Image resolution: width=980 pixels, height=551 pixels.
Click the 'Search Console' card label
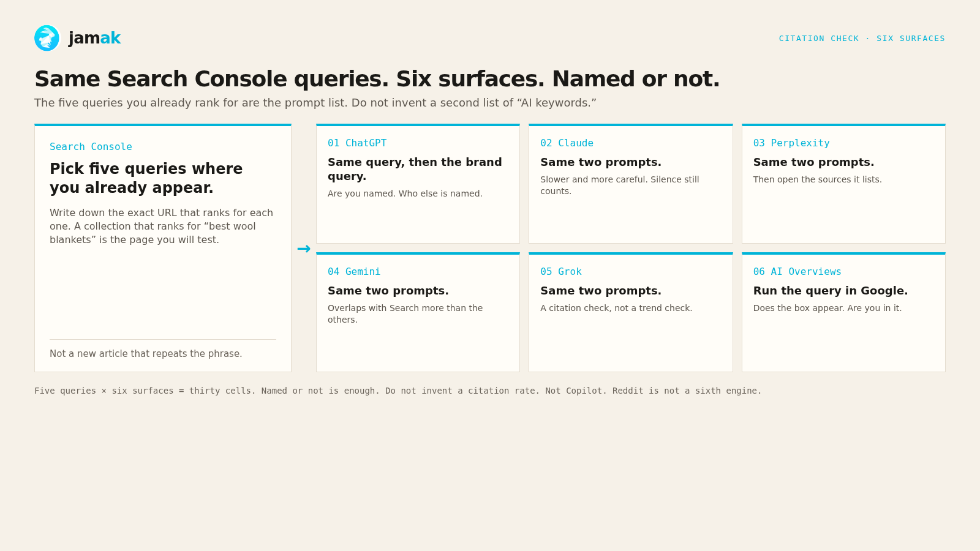91,147
